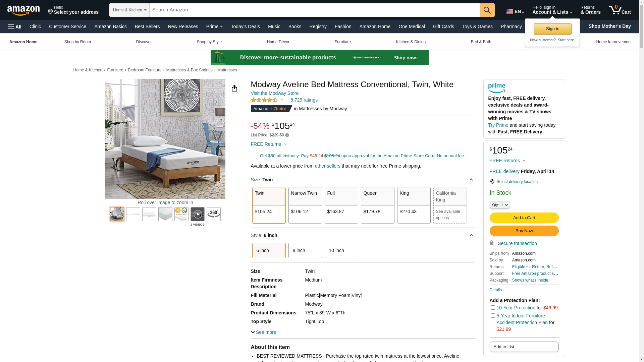Click the List Price info icon
This screenshot has height=362, width=644.
coord(287,135)
